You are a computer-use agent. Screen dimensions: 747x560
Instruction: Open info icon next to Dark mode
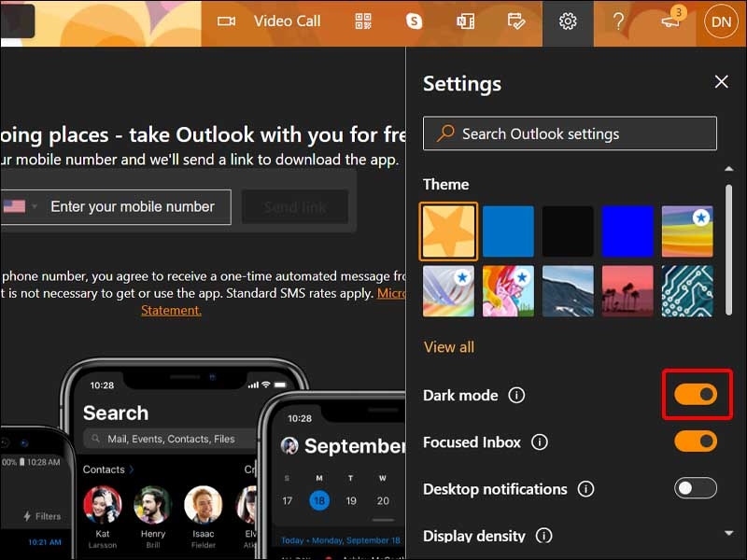pos(516,395)
